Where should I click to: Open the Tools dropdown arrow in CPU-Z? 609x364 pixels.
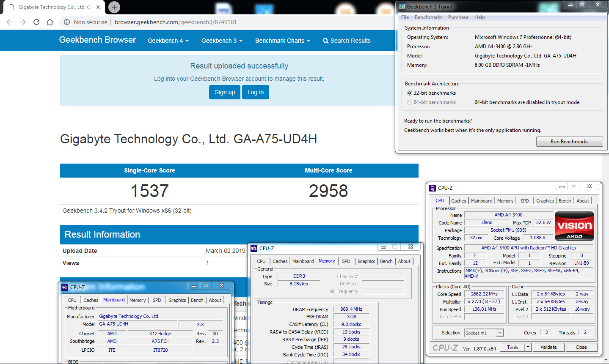point(528,347)
